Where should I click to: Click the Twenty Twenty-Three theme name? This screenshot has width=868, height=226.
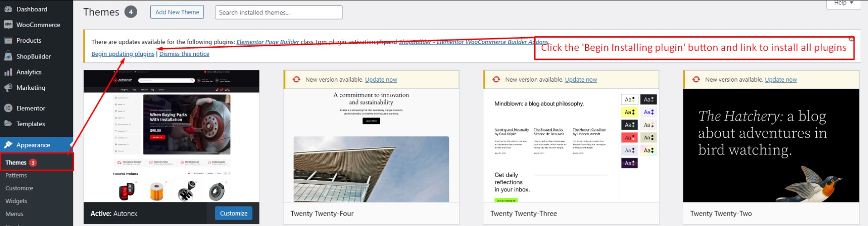524,213
